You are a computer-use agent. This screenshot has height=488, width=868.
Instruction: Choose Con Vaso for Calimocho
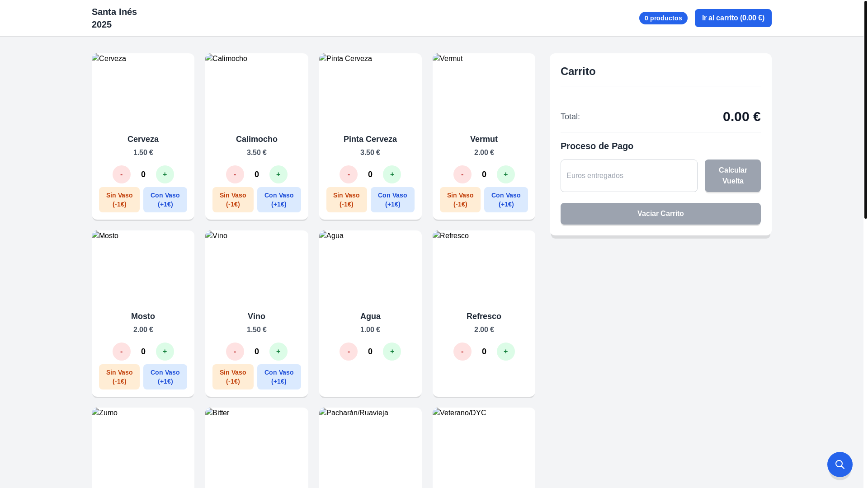click(x=279, y=200)
